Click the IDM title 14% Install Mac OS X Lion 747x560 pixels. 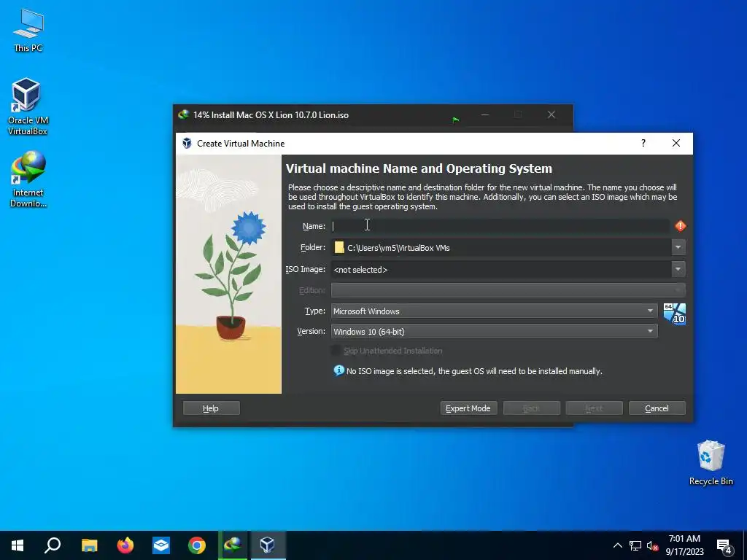point(271,115)
